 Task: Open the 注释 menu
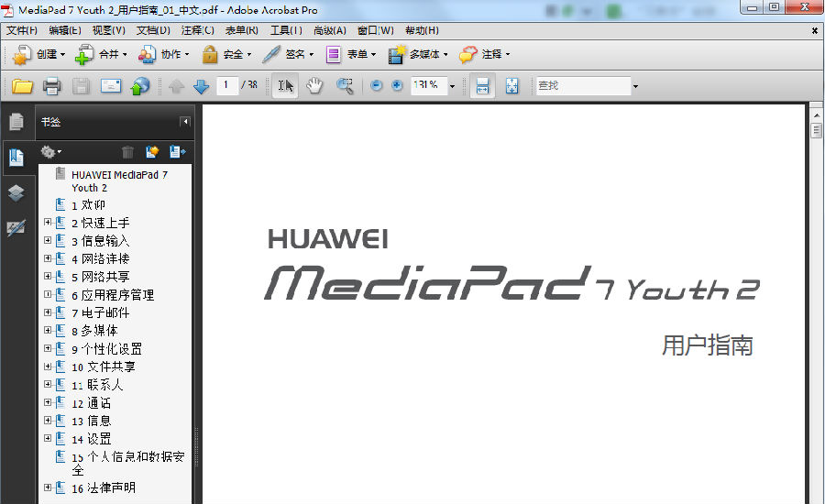tap(197, 30)
